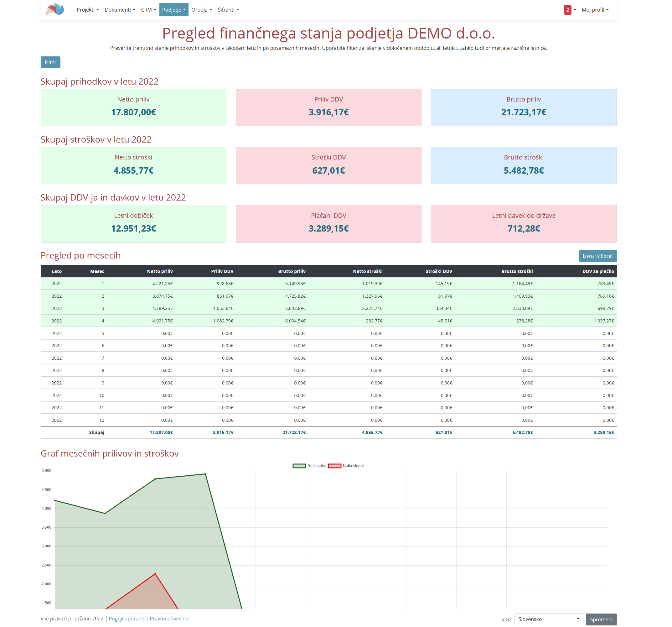Click the Letni dobiček summary card
672x627 pixels.
click(133, 223)
